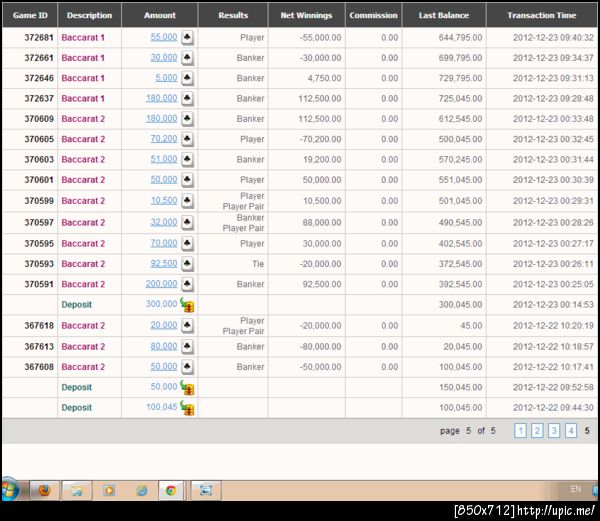Open Windows Start button
This screenshot has width=600, height=521.
(8, 490)
